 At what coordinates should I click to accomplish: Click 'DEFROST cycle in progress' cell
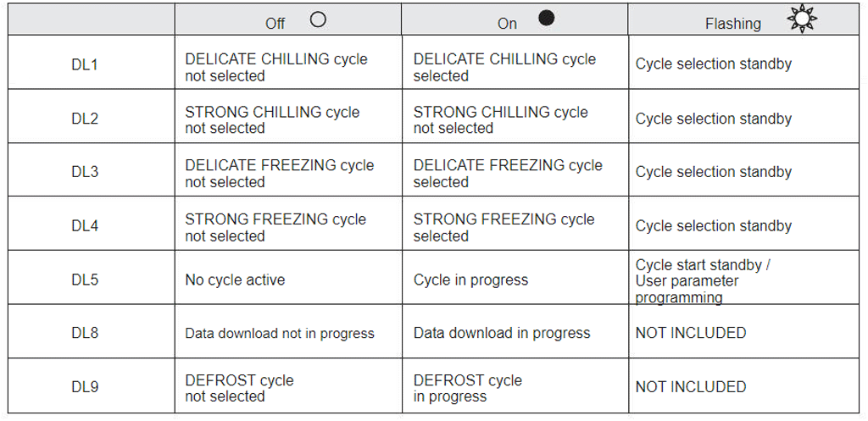pos(468,388)
